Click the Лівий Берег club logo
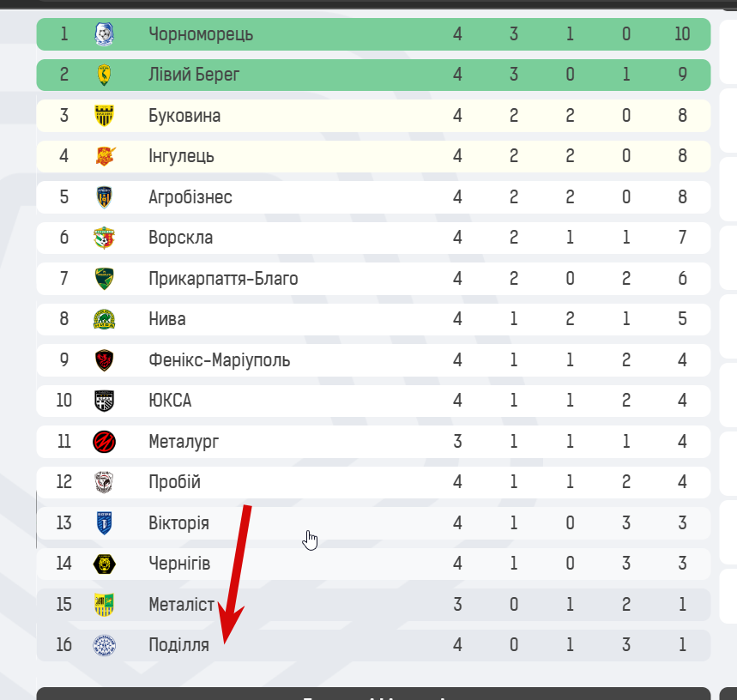Screen dimensions: 737x700 [105, 75]
